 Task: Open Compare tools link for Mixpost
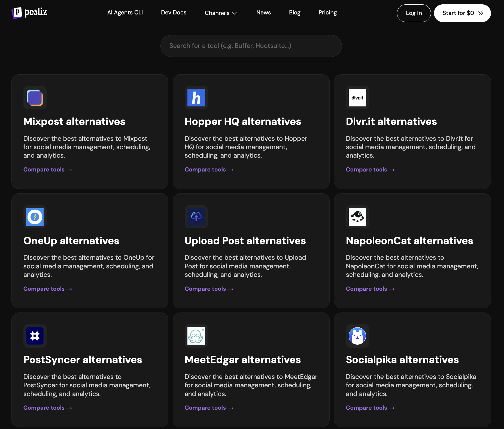48,170
